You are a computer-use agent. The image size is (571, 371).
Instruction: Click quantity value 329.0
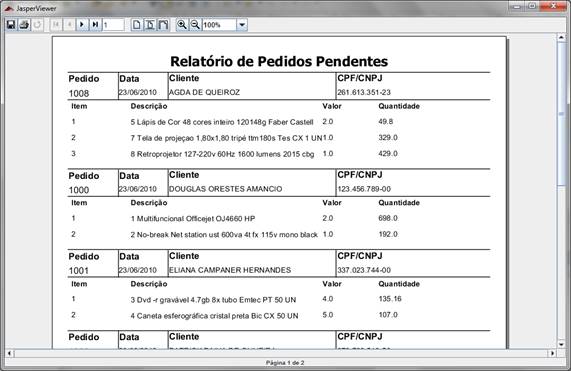(x=388, y=138)
